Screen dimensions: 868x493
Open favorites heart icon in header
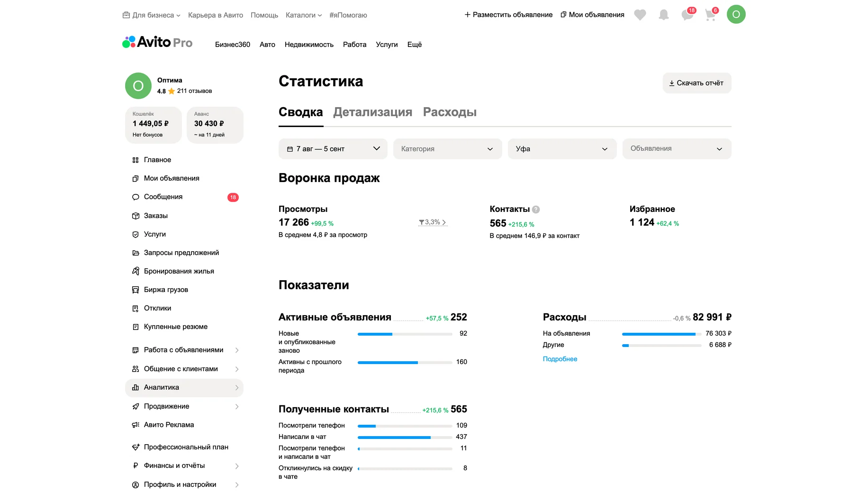[x=640, y=15]
